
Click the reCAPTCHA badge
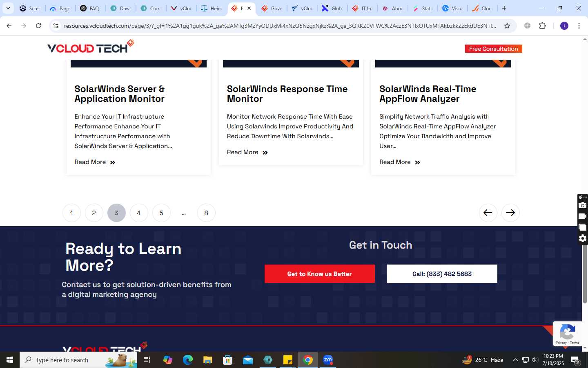(568, 334)
